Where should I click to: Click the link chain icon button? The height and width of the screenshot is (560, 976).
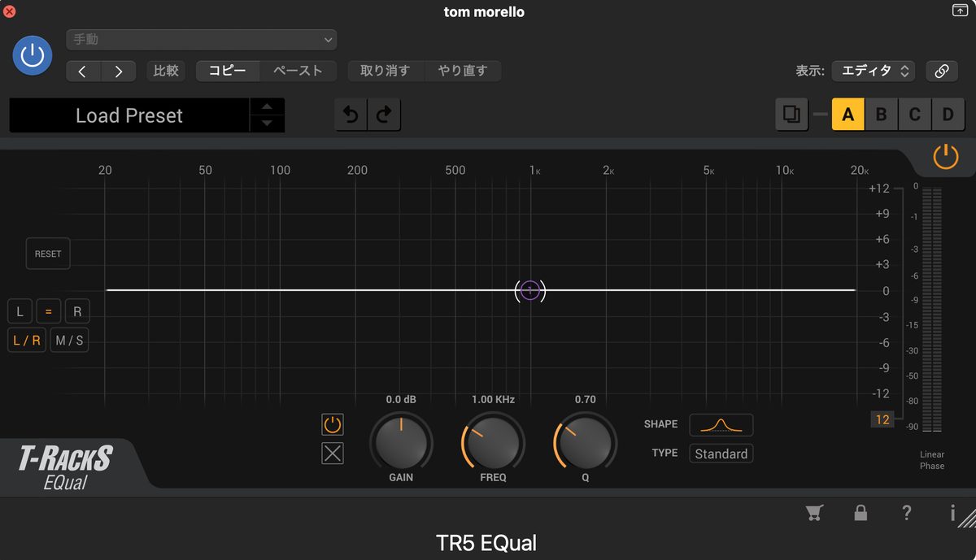coord(942,72)
